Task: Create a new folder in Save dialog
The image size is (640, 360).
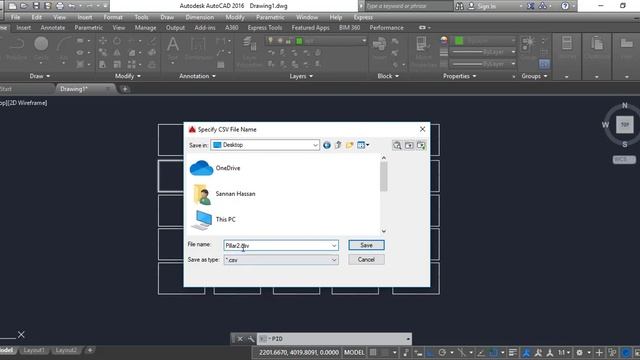Action: 349,145
